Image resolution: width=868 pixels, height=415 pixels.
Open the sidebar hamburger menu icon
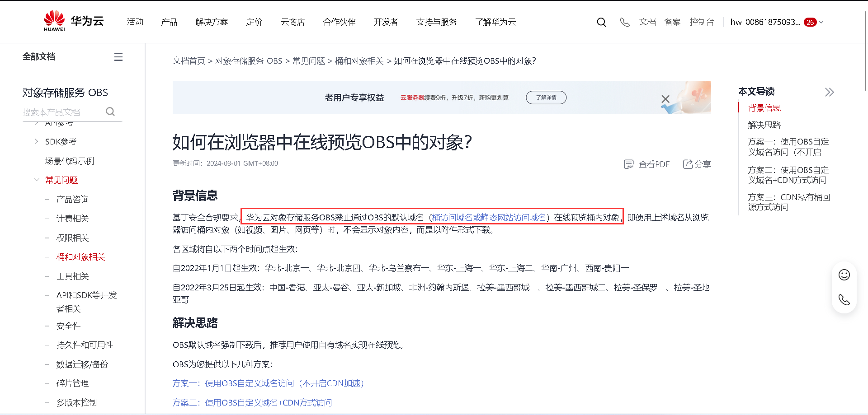118,57
